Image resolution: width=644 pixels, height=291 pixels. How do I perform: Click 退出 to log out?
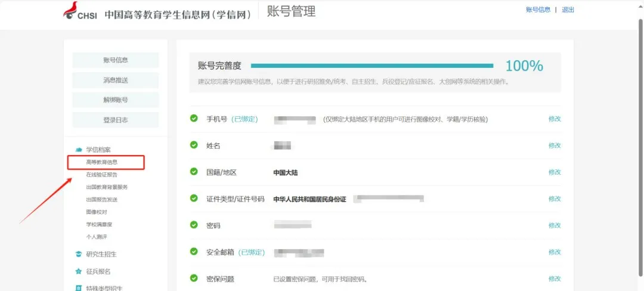[568, 10]
